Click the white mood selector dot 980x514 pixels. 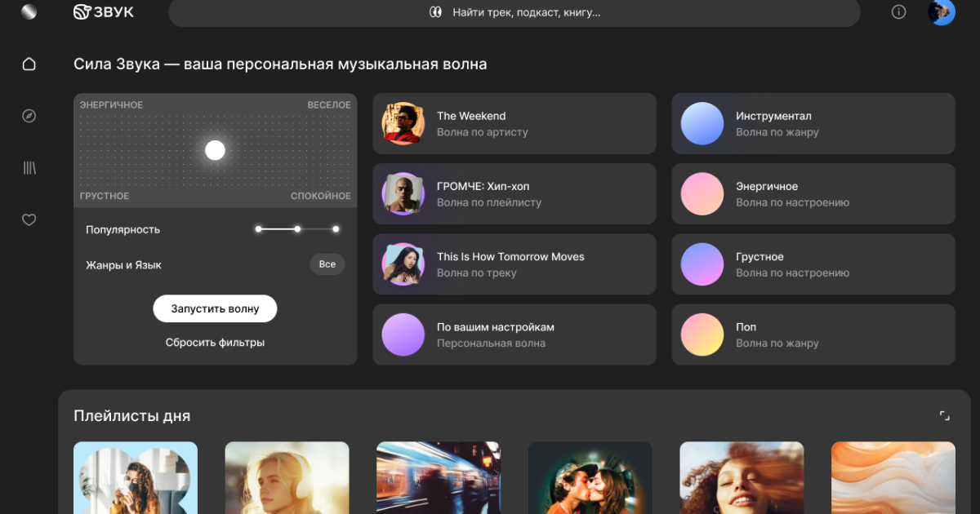click(x=215, y=150)
